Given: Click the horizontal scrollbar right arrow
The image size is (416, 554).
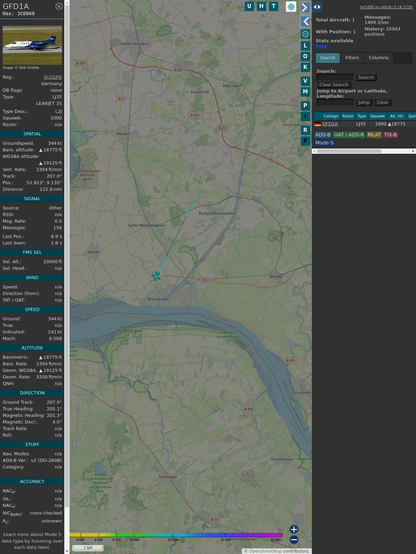Looking at the screenshot, I should [413, 151].
